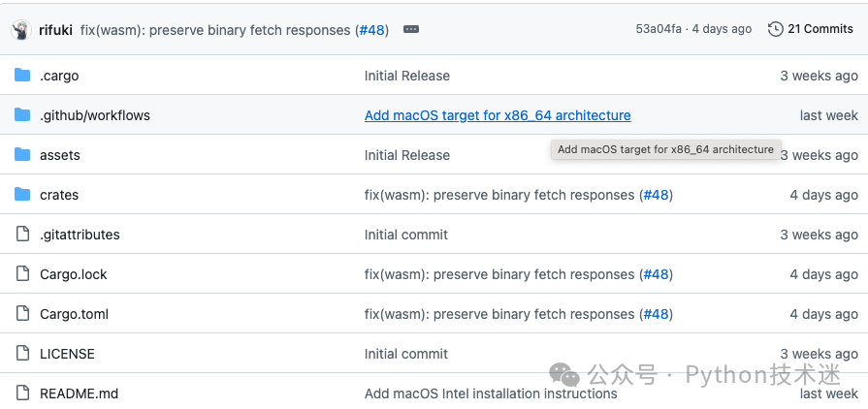The image size is (868, 409).
Task: Open the README.md file
Action: coord(80,394)
